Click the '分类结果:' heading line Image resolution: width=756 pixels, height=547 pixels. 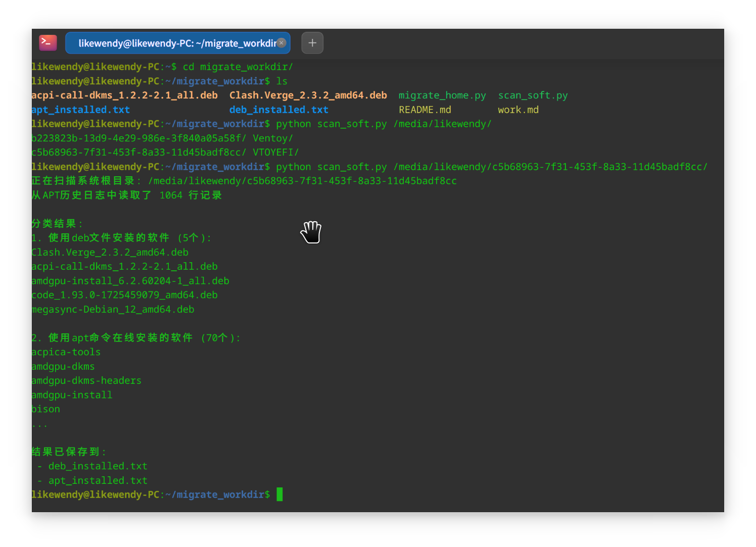click(58, 224)
